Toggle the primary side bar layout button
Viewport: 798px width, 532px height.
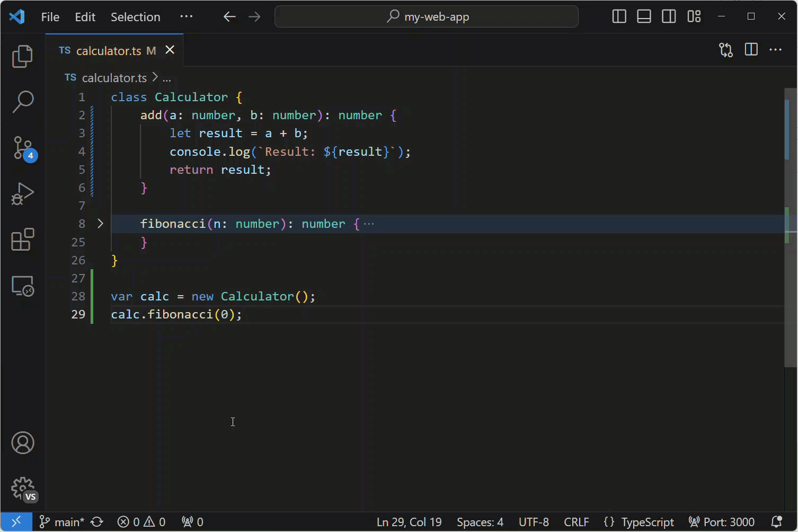click(x=619, y=16)
